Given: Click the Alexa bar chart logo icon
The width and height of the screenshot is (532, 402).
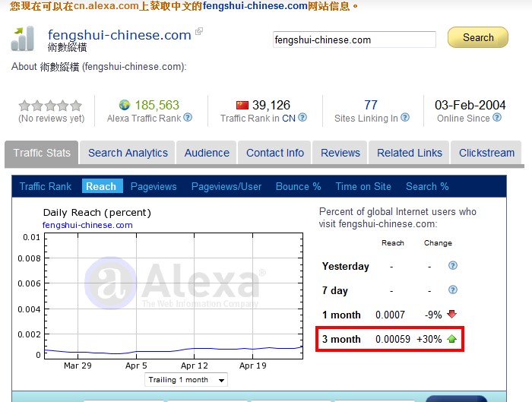Looking at the screenshot, I should click(24, 38).
